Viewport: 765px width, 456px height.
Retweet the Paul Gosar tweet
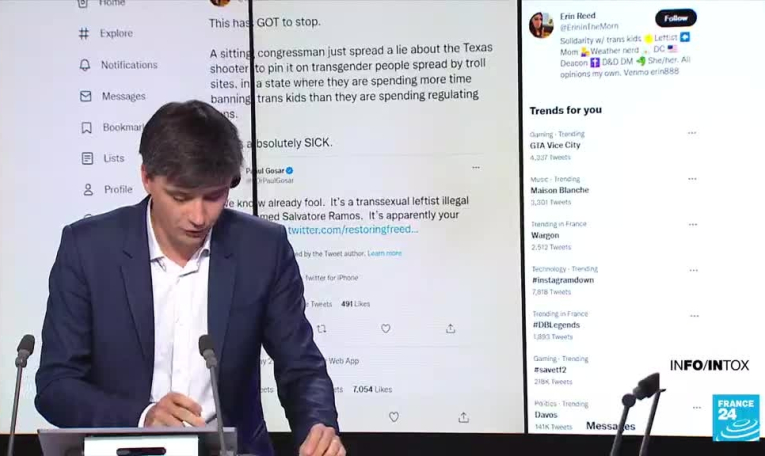[322, 329]
